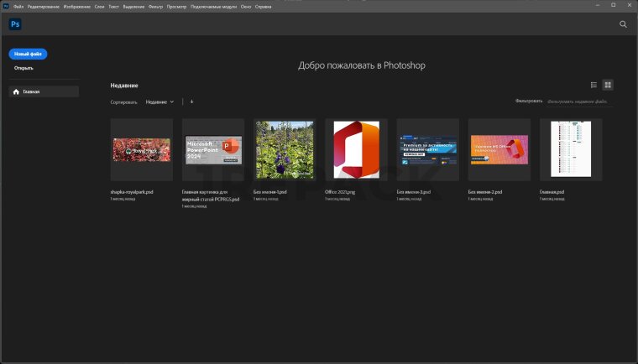
Task: Open the Редактирование menu
Action: [44, 6]
